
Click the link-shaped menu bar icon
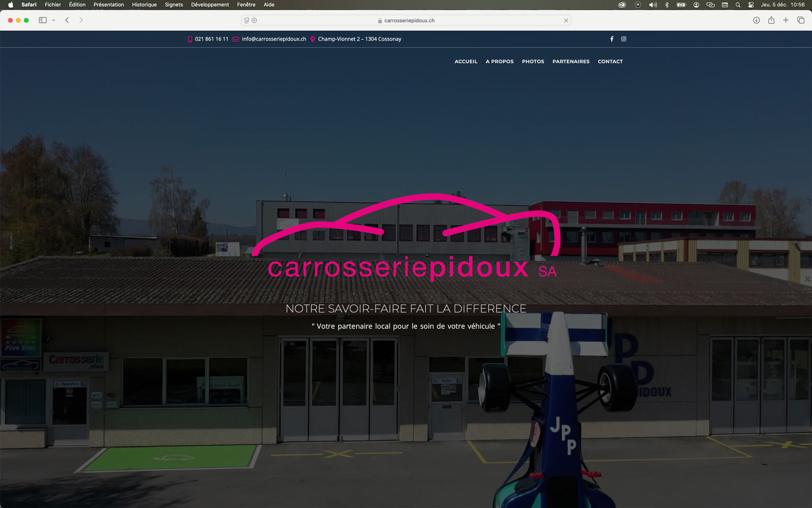[710, 5]
